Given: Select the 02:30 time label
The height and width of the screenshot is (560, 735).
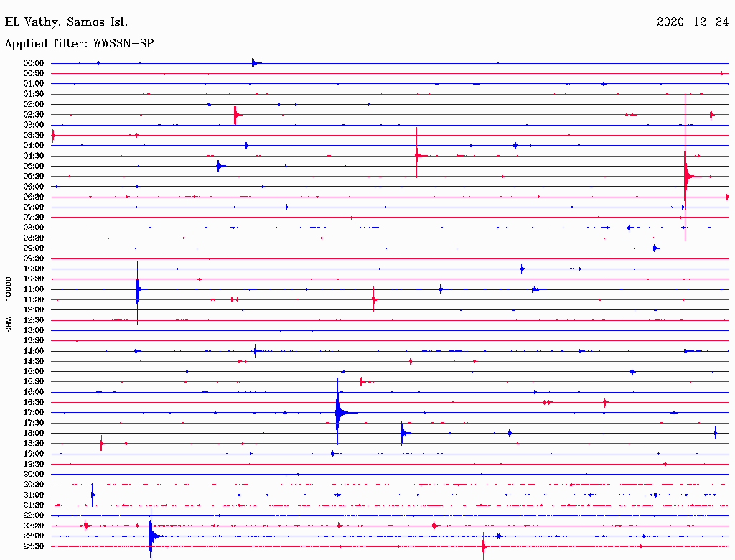Looking at the screenshot, I should [34, 115].
